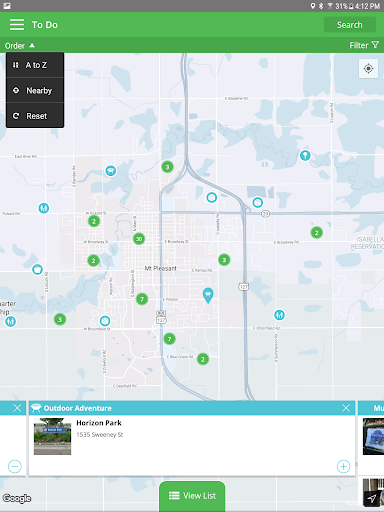Close the Outdoor Adventure card

346,408
